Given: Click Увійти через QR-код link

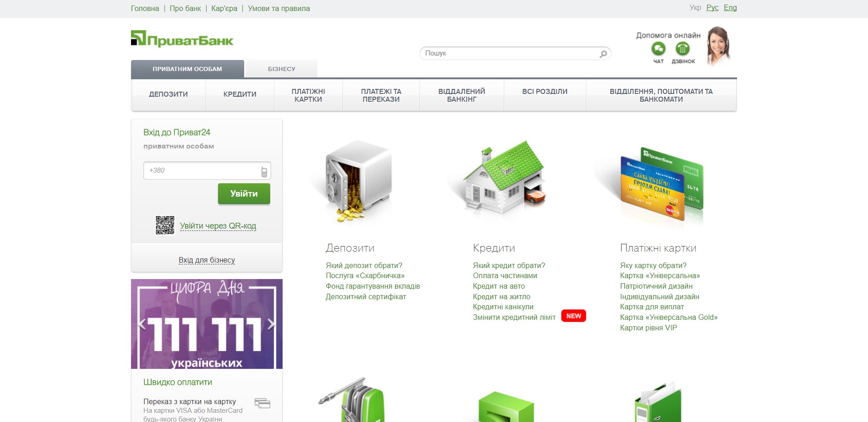Looking at the screenshot, I should click(x=218, y=226).
